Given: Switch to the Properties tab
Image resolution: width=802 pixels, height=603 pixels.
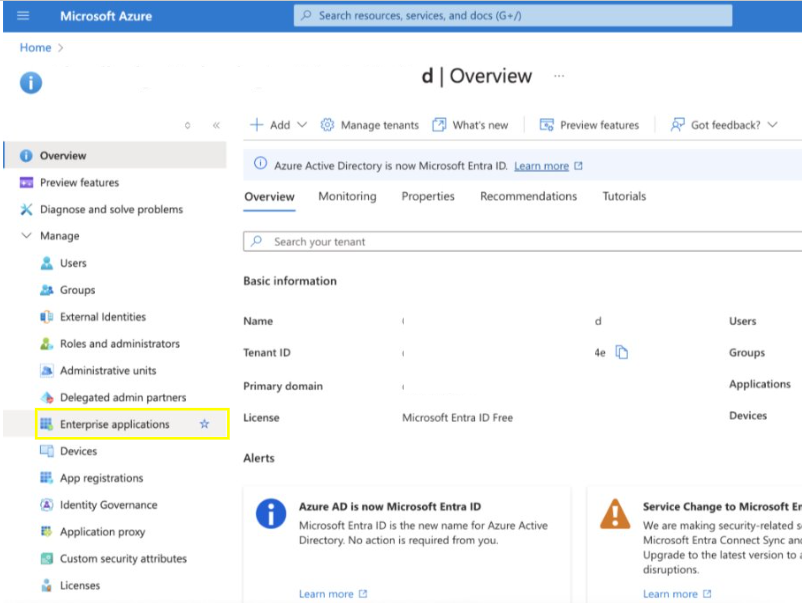Looking at the screenshot, I should point(428,196).
